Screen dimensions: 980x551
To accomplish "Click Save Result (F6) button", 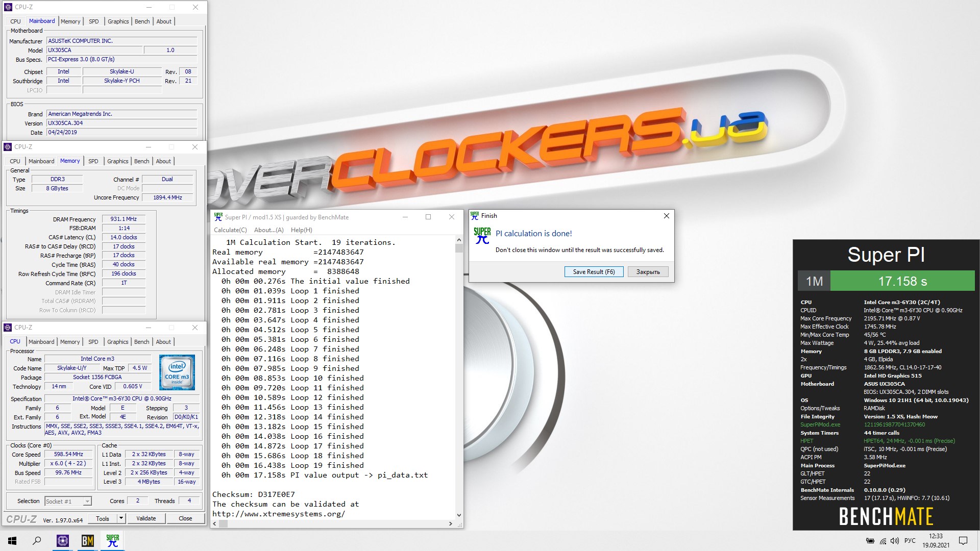I will [x=594, y=272].
